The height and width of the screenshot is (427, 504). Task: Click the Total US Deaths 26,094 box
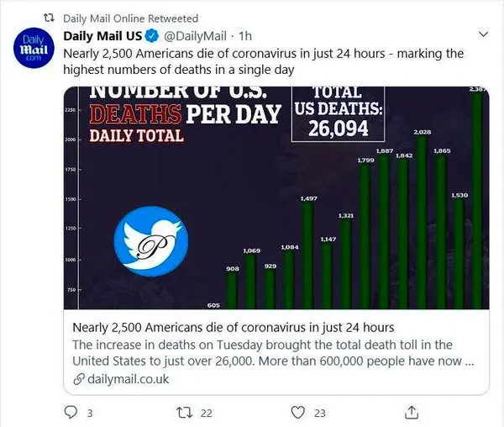338,114
